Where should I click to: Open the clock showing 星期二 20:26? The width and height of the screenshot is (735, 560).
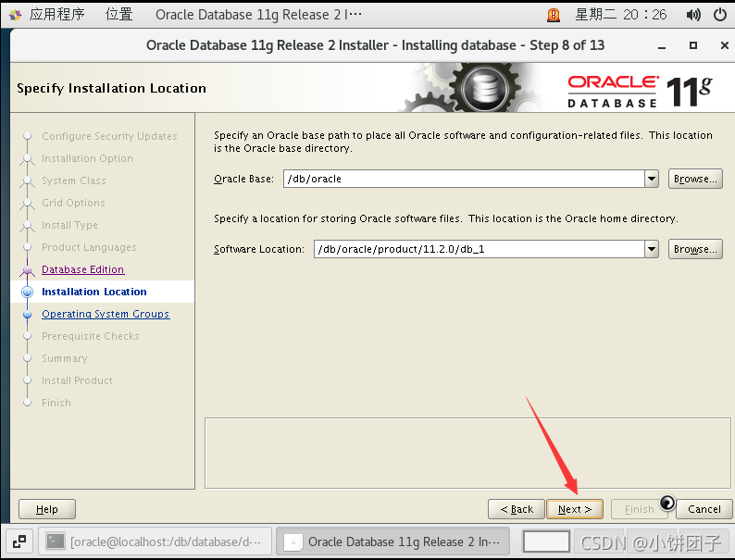point(620,15)
